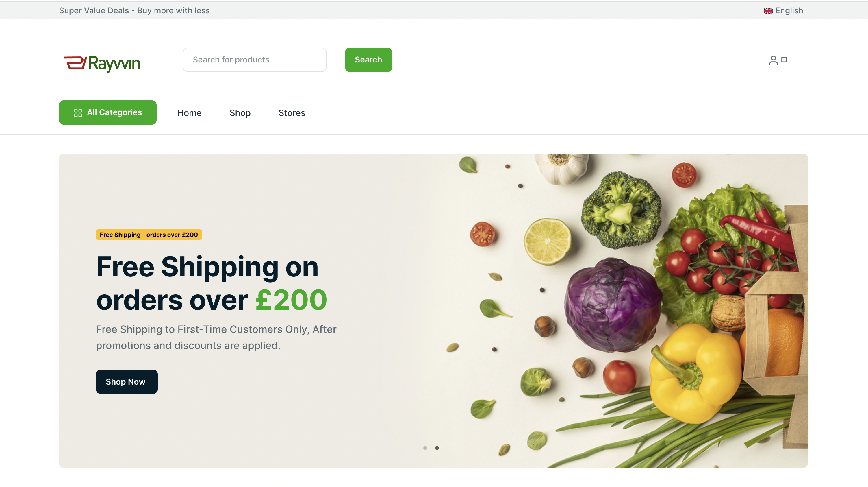
Task: Click the Free Shipping orders over £200 badge
Action: pyautogui.click(x=149, y=235)
